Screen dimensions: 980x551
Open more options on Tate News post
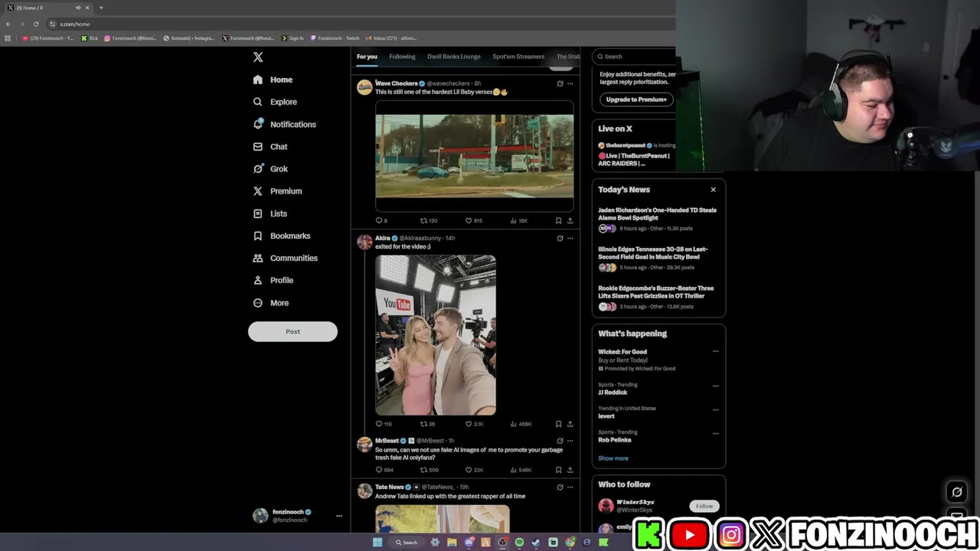(x=570, y=487)
